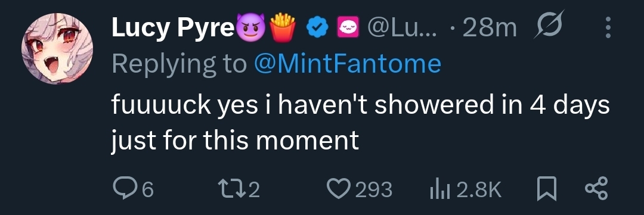
Task: Like the tweet with the heart icon
Action: (339, 189)
